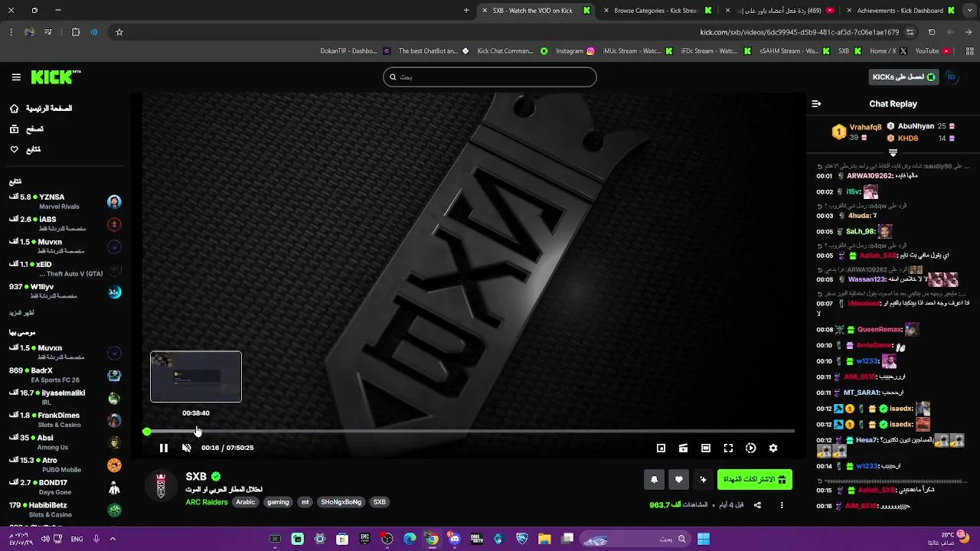This screenshot has height=551, width=980.
Task: Select the SHoNgxBoNg tag
Action: click(341, 502)
